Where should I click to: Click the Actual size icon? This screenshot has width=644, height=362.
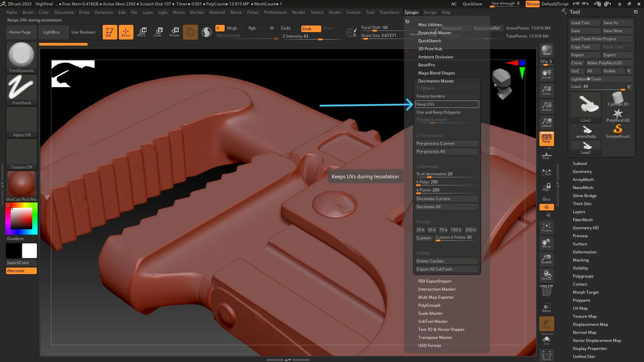546,107
